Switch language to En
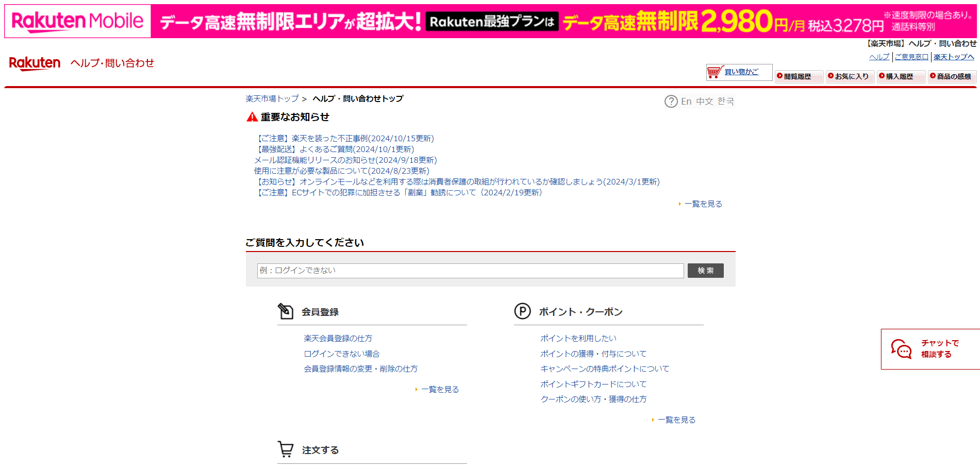This screenshot has height=468, width=980. click(686, 102)
